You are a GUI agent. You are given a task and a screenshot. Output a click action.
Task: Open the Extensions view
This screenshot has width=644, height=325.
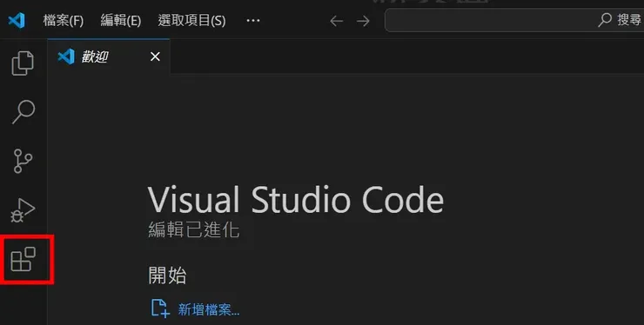[x=23, y=259]
